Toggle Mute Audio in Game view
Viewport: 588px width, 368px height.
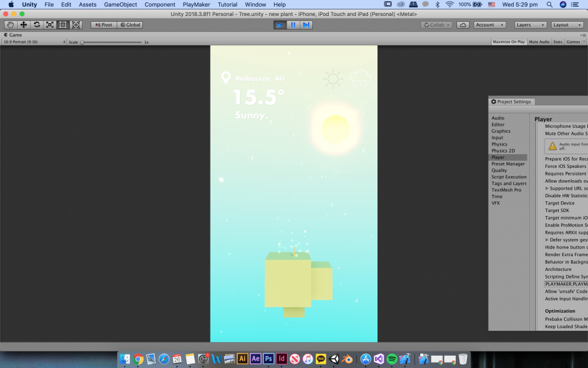539,42
